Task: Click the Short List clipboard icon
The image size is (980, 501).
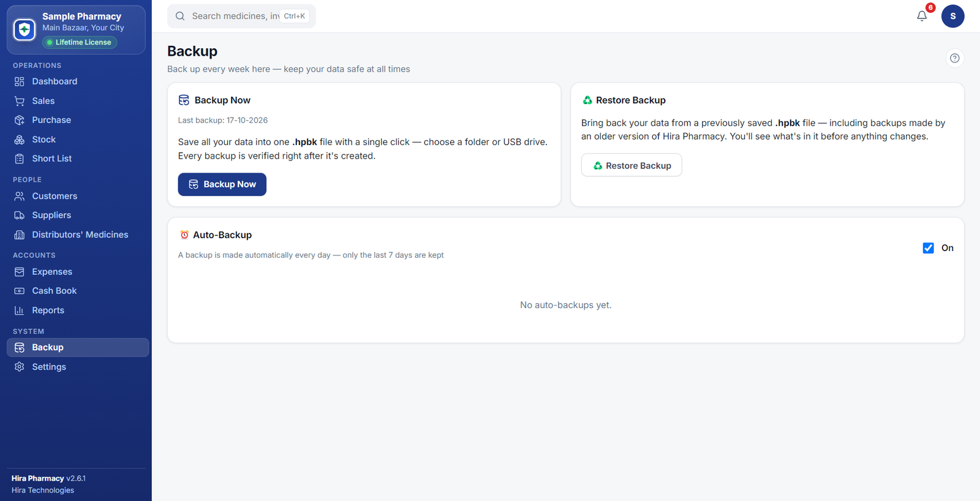Action: (20, 159)
